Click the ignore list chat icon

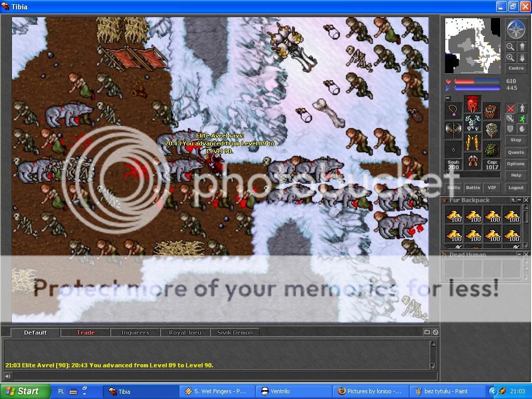click(435, 332)
